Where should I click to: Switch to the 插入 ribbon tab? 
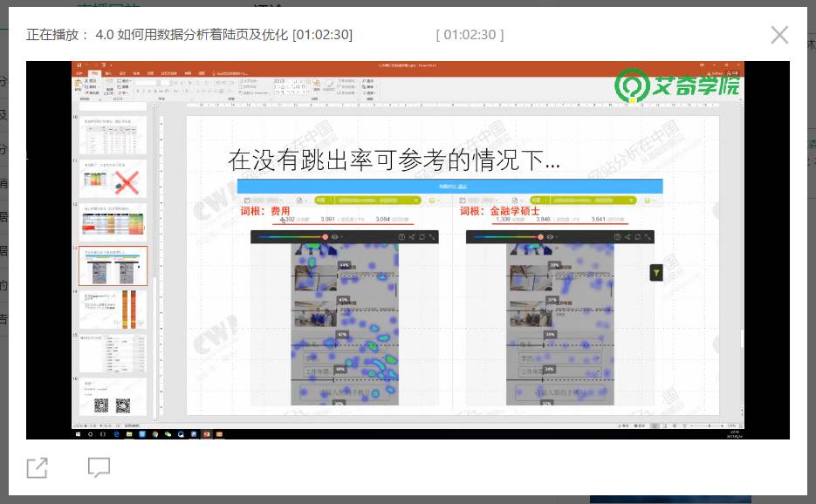point(108,73)
